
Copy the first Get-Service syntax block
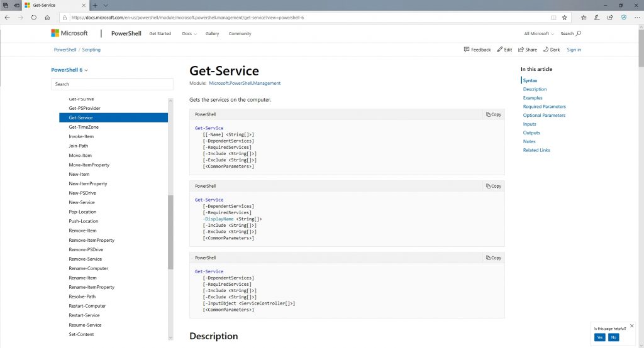point(494,114)
